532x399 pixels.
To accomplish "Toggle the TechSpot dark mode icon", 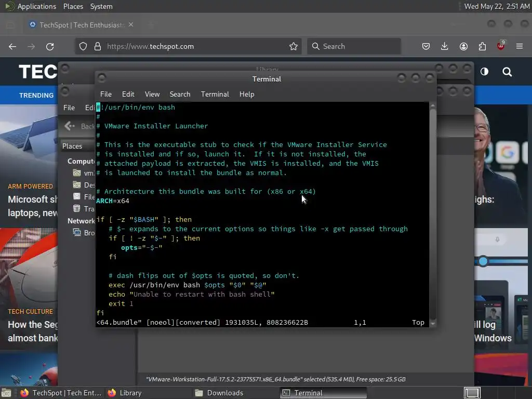I will click(x=485, y=72).
